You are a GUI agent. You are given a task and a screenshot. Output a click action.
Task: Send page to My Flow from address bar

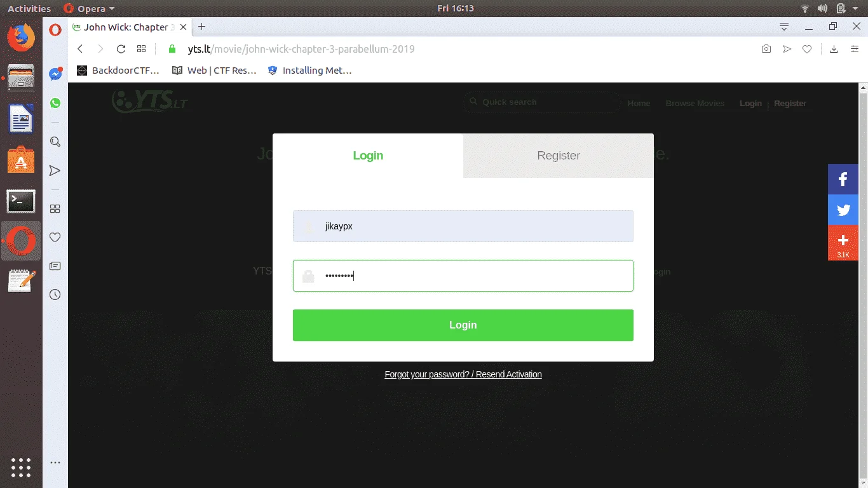[x=787, y=49]
